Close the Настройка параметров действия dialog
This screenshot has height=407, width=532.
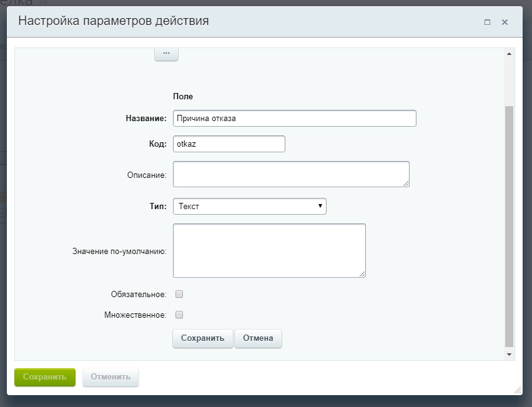click(x=505, y=22)
